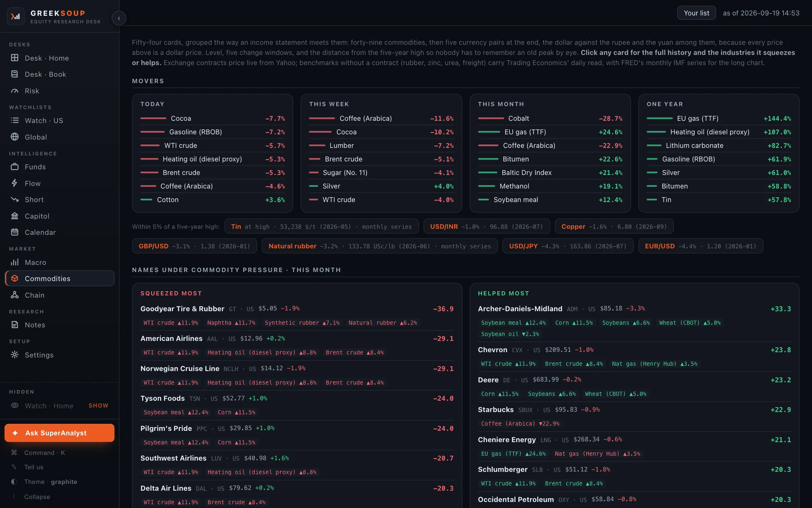The image size is (812, 508).
Task: Click the Ask SuperAnalyst sparkle icon
Action: 15,433
